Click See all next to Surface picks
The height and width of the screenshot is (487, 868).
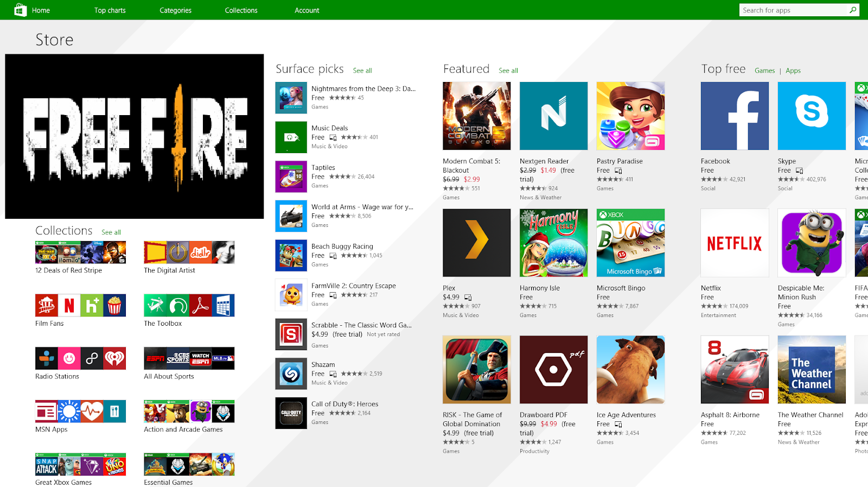coord(362,71)
